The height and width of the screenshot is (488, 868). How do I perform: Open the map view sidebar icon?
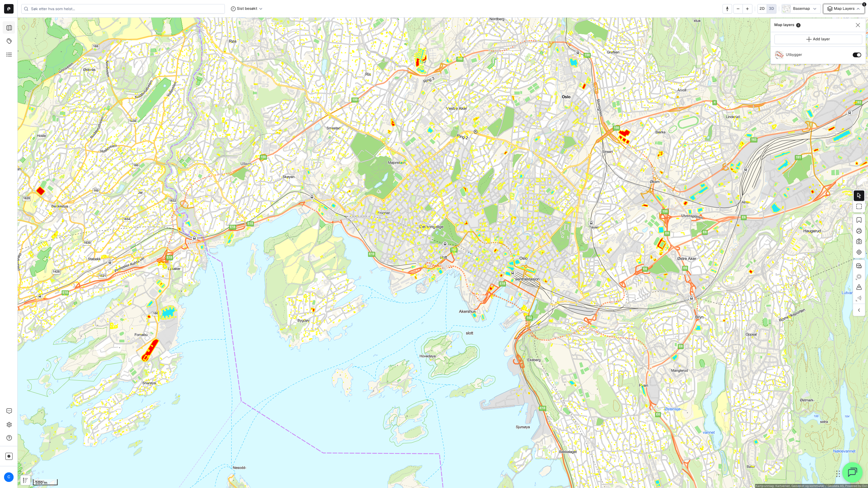pyautogui.click(x=9, y=28)
